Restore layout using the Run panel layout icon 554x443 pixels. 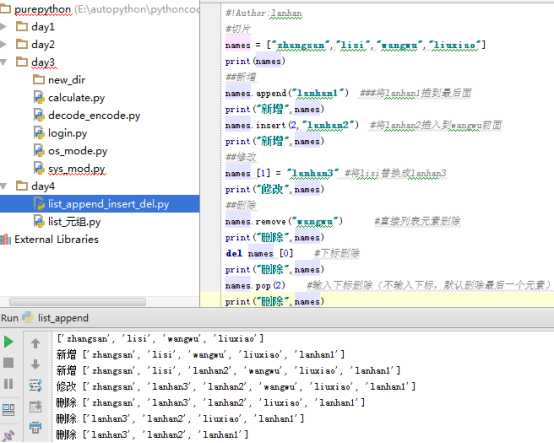[x=8, y=410]
